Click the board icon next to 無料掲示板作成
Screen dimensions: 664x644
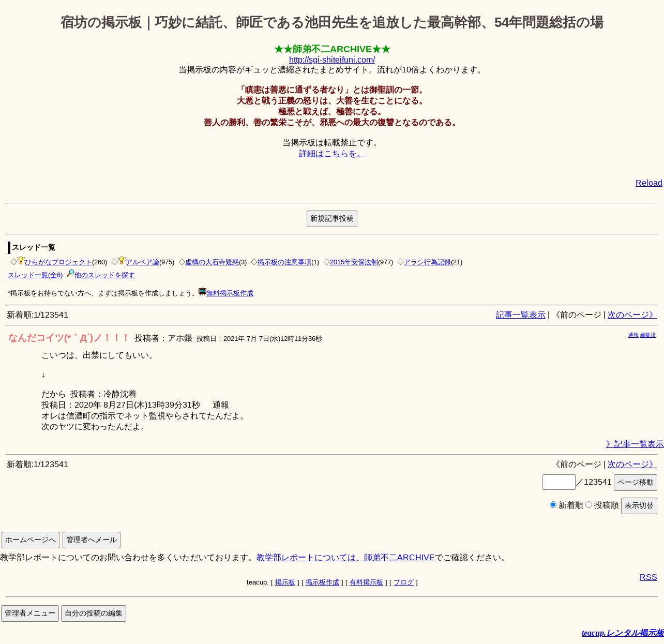pos(202,292)
